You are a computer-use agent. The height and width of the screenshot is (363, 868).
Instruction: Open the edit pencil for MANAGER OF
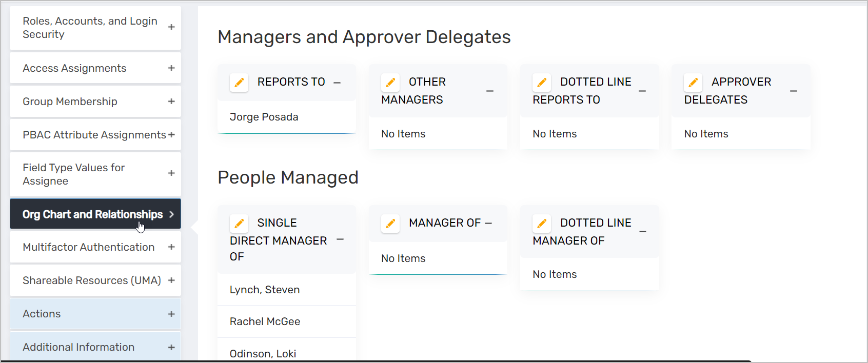coord(390,223)
